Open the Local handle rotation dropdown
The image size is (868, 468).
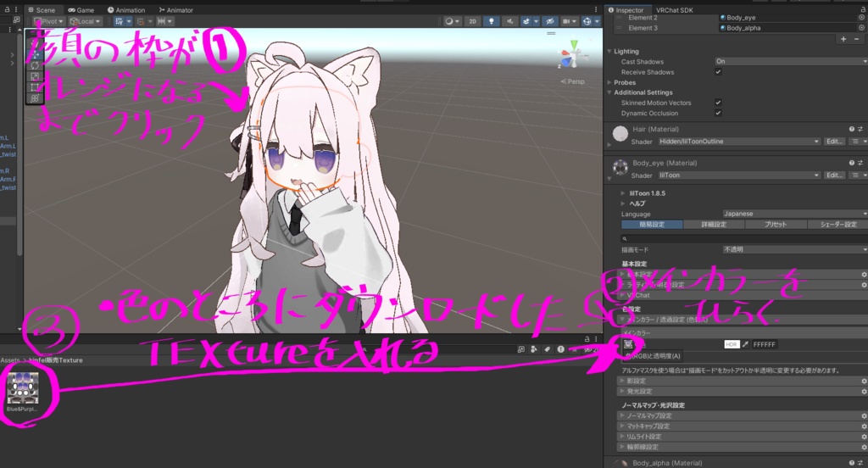click(x=85, y=21)
